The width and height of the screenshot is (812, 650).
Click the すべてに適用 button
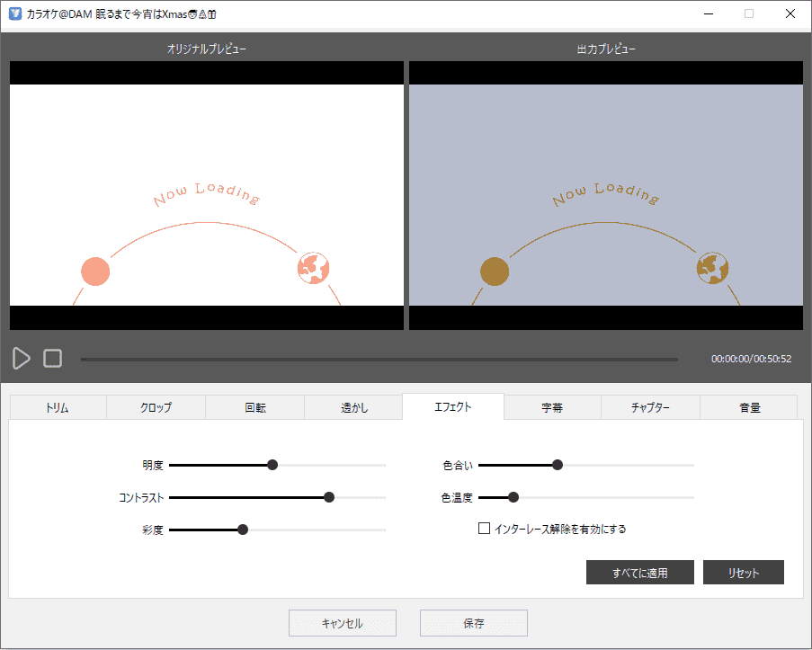tap(640, 573)
